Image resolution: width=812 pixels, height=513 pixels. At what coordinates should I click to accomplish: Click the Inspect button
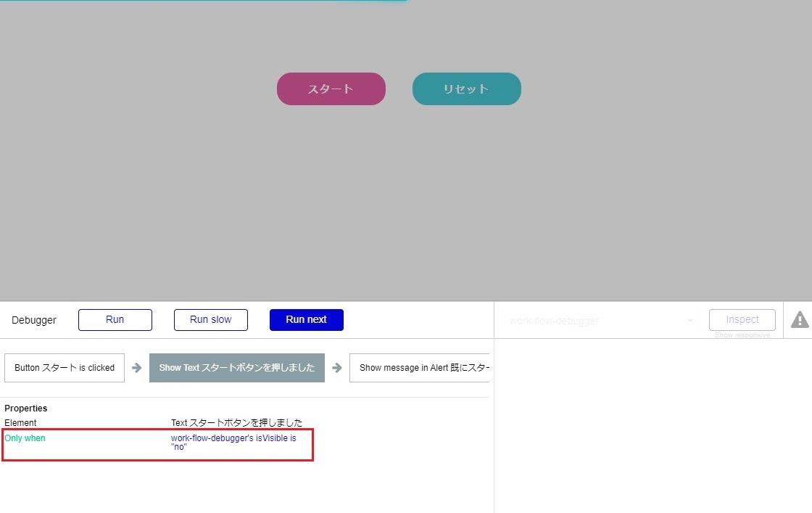(742, 320)
